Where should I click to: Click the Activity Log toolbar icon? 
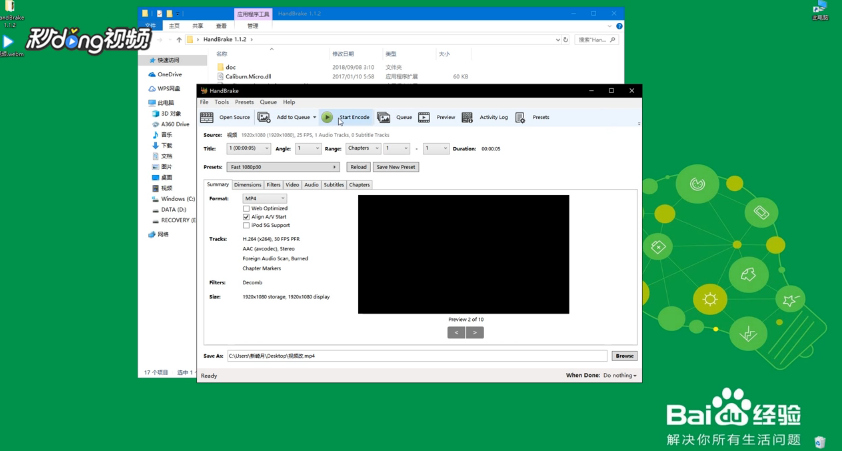[x=467, y=117]
